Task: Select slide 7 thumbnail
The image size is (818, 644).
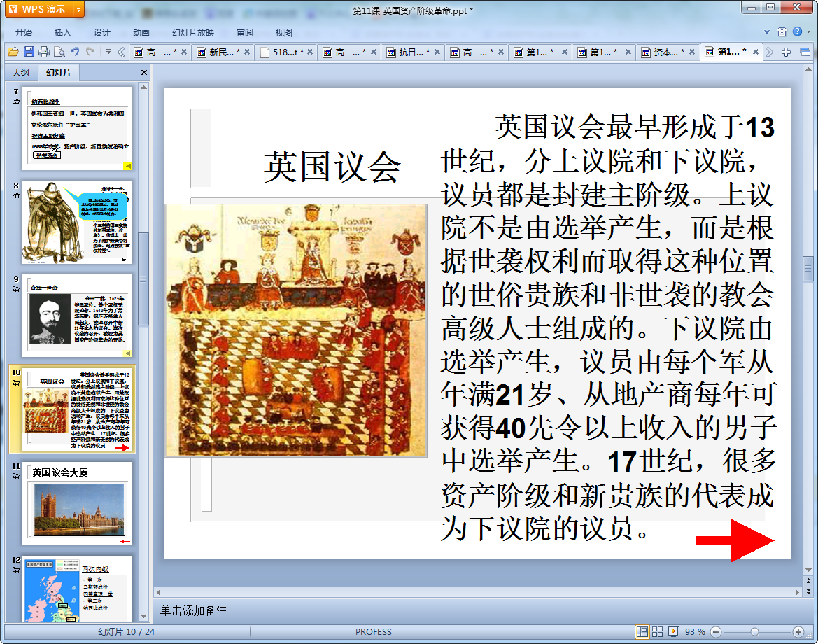Action: (77, 128)
